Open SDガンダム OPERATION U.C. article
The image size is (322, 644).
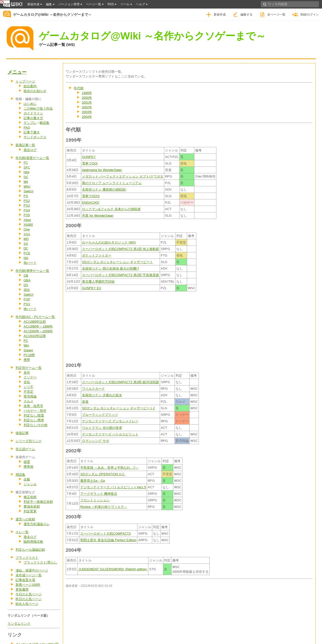103,474
